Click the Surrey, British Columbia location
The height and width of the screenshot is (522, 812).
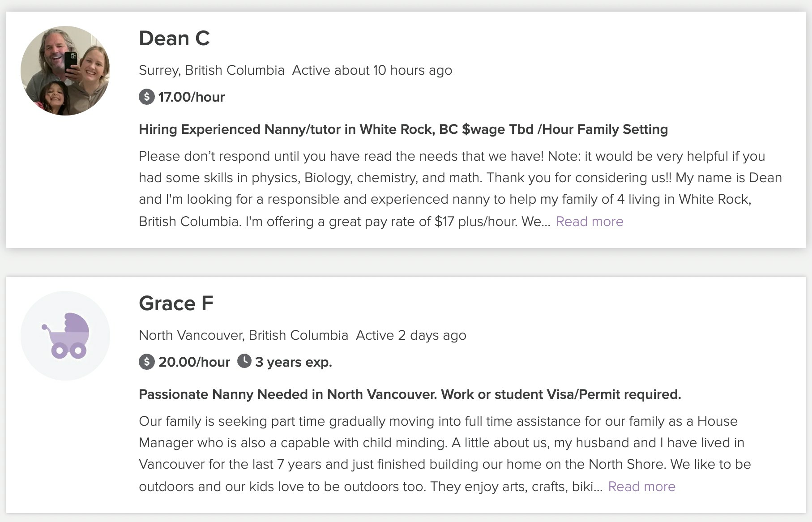[211, 70]
